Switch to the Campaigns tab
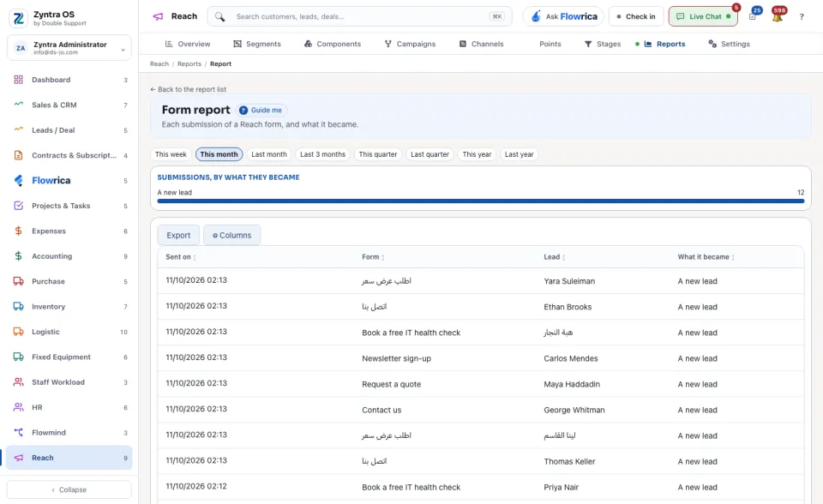The height and width of the screenshot is (504, 823). pos(411,44)
